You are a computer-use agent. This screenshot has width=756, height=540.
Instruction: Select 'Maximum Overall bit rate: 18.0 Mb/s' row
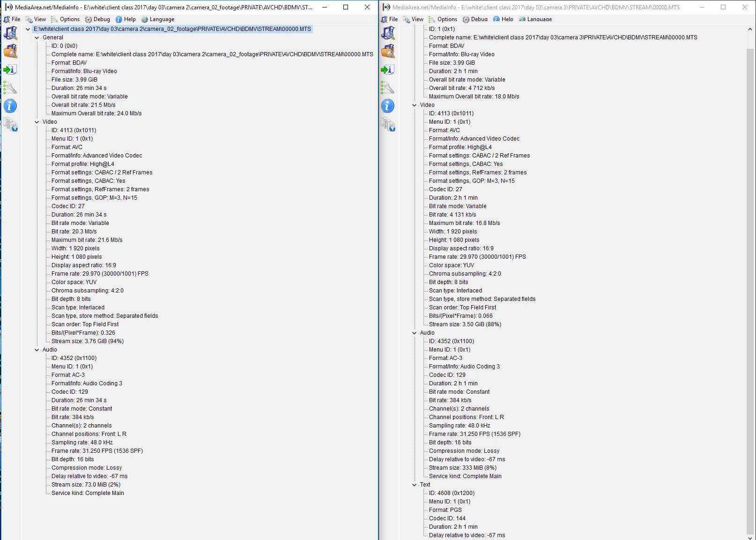(x=474, y=97)
